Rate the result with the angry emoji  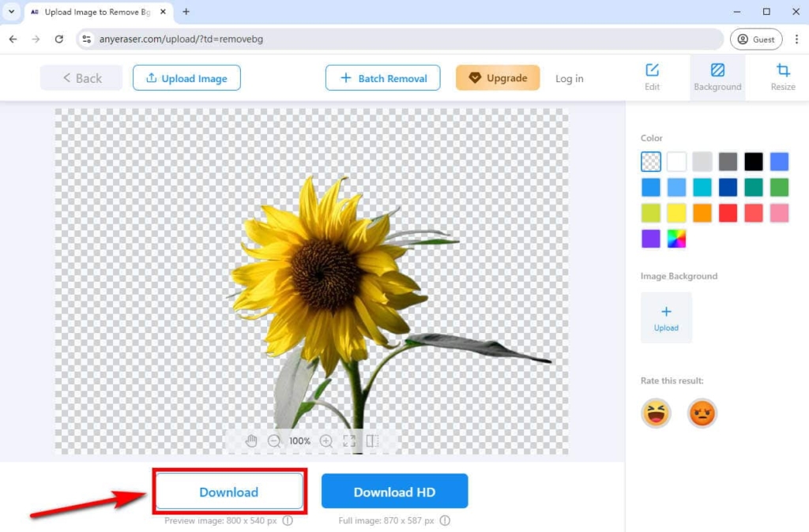click(x=702, y=412)
